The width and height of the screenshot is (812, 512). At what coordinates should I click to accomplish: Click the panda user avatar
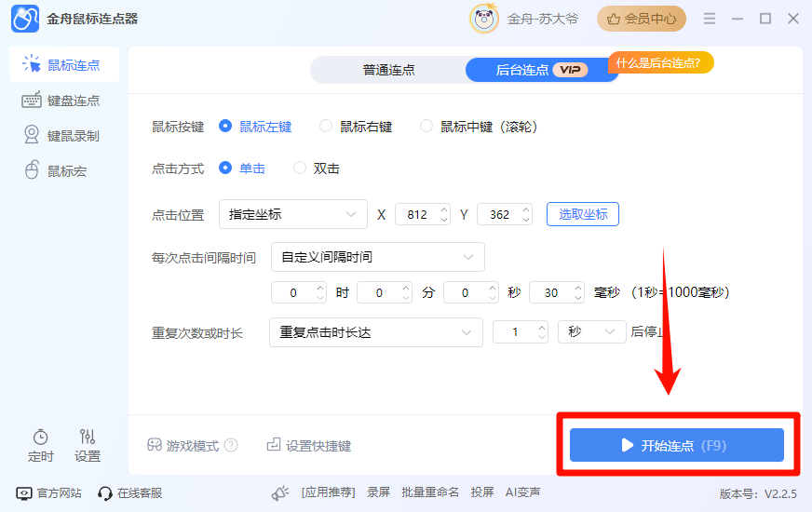click(483, 20)
